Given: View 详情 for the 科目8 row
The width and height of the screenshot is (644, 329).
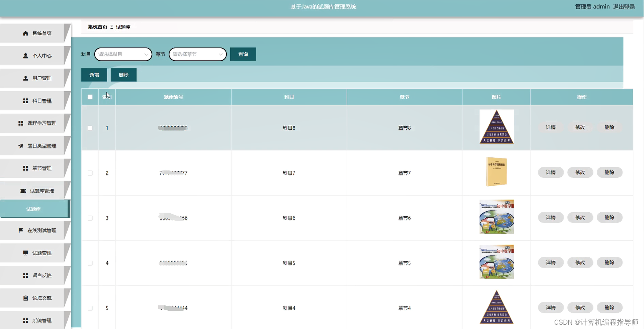Looking at the screenshot, I should 551,127.
